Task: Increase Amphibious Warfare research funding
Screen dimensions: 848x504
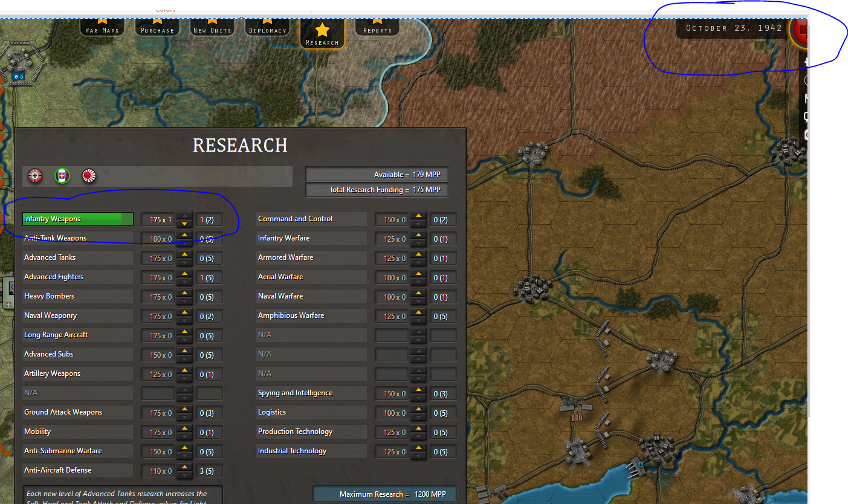Action: tap(419, 312)
